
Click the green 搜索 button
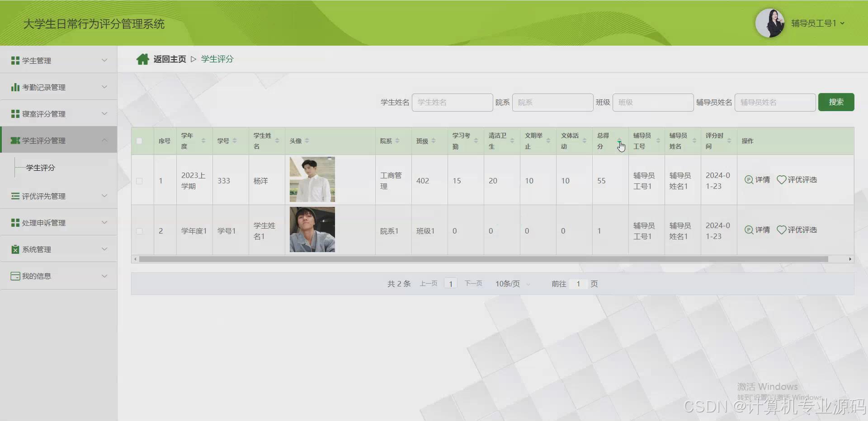[836, 102]
